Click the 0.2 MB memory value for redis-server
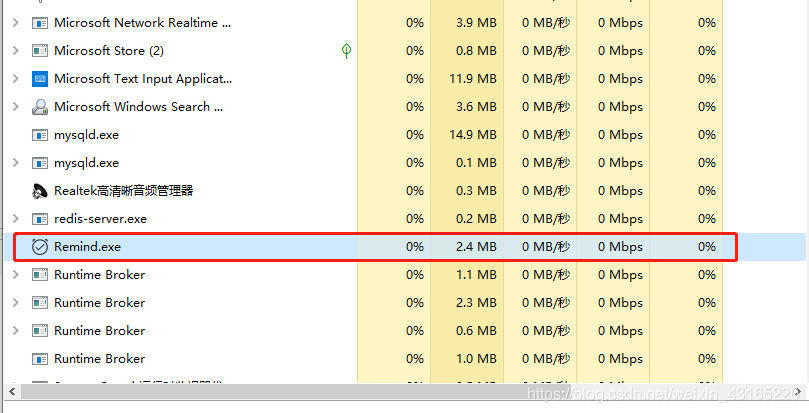809x413 pixels. pyautogui.click(x=476, y=219)
